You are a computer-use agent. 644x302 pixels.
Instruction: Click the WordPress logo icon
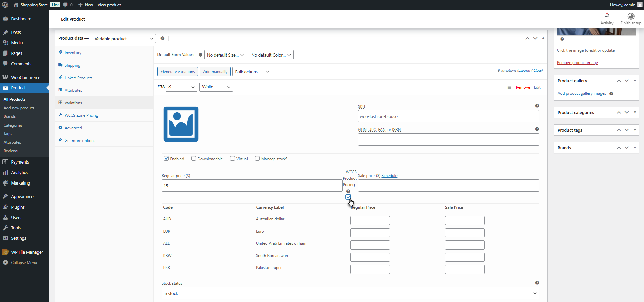(x=5, y=5)
